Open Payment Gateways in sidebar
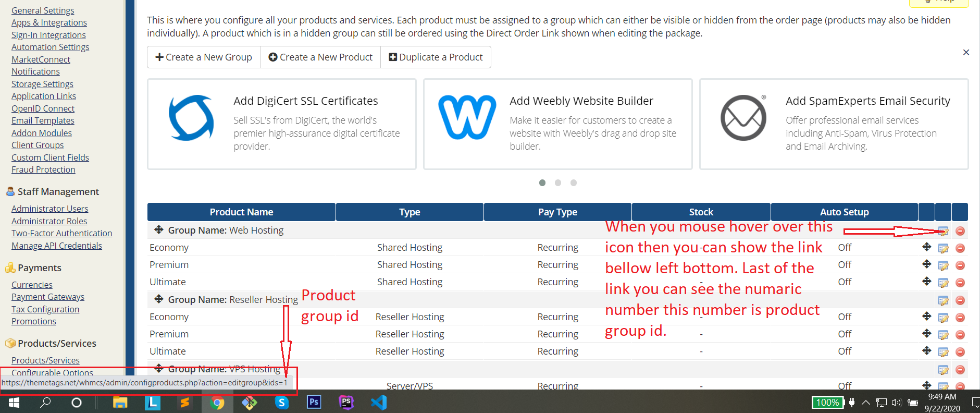 48,297
